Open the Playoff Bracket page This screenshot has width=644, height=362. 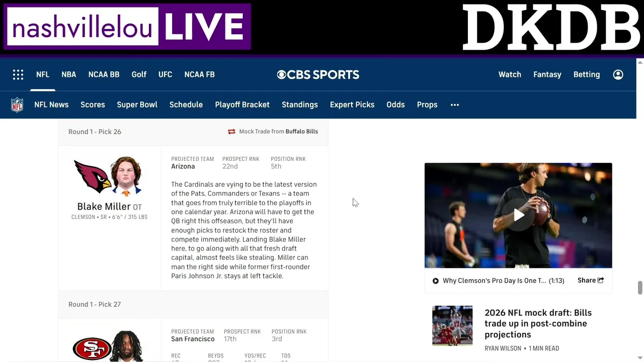click(243, 105)
